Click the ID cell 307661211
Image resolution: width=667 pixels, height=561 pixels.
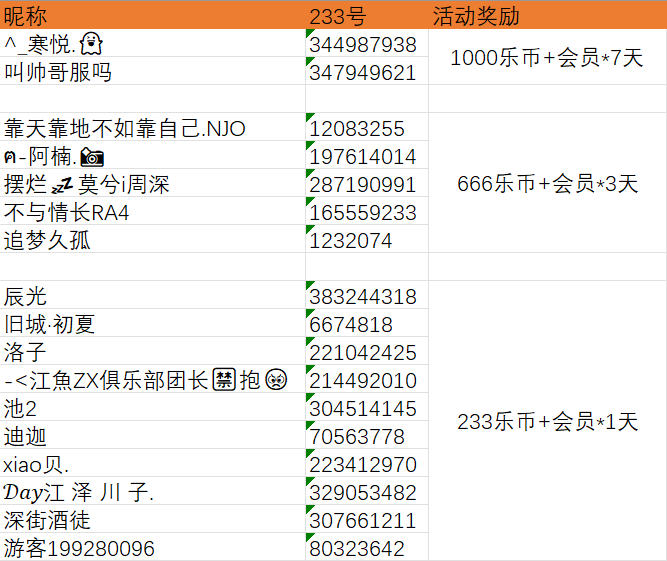click(x=367, y=520)
